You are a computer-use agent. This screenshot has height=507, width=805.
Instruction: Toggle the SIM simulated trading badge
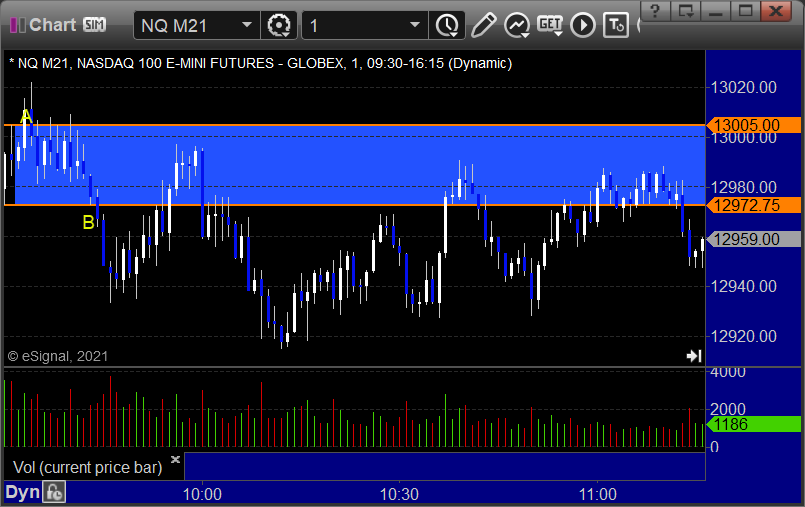(x=94, y=25)
